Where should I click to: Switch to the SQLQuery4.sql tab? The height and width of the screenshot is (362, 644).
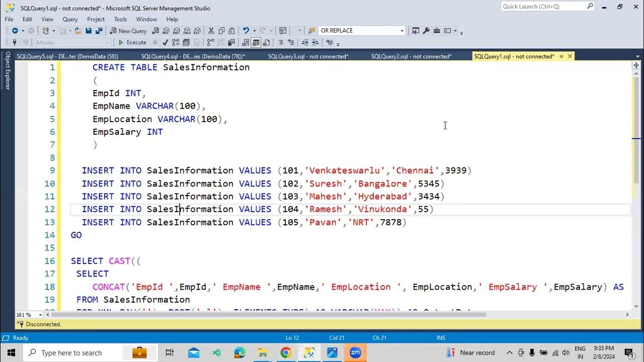point(193,56)
